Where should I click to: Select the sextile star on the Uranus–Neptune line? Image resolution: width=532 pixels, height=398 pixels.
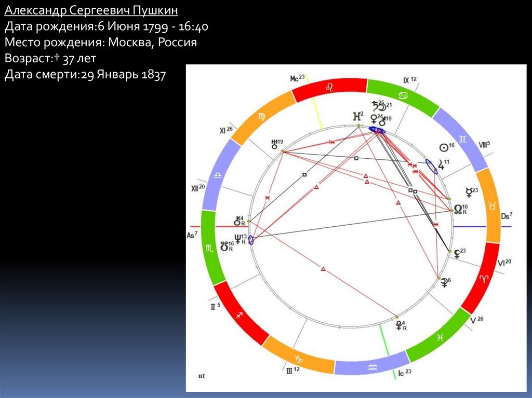(268, 197)
